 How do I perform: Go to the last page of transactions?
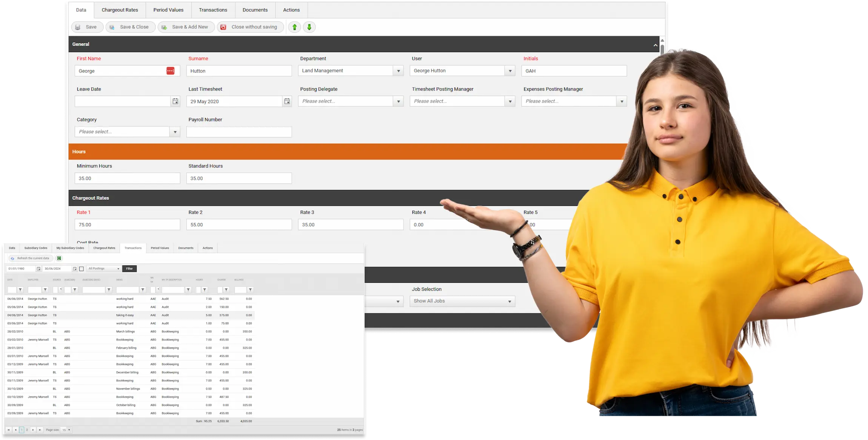tap(40, 430)
